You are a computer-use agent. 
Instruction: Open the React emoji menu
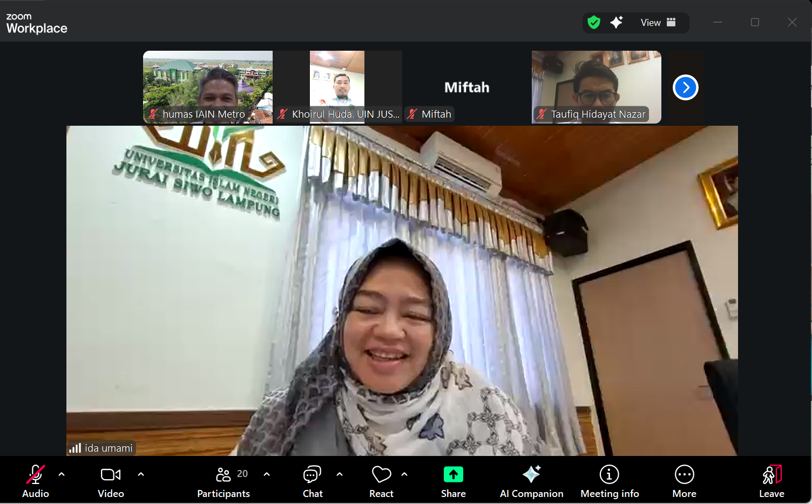[381, 480]
